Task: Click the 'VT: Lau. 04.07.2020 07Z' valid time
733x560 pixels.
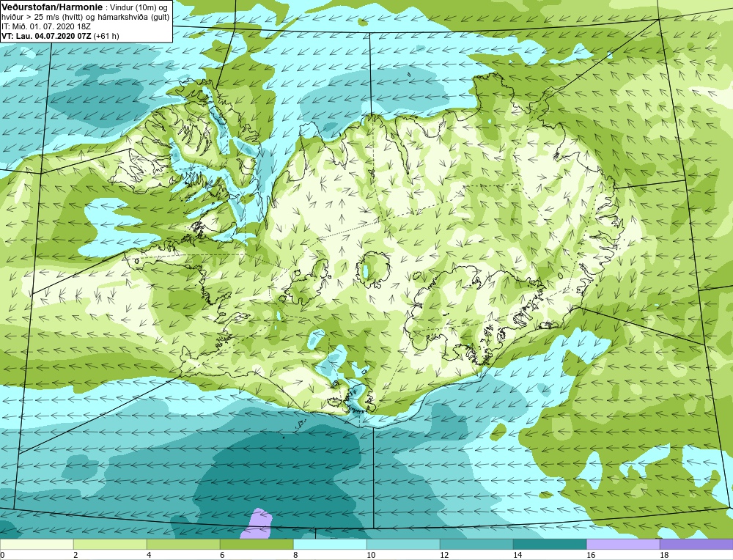Action: point(46,36)
